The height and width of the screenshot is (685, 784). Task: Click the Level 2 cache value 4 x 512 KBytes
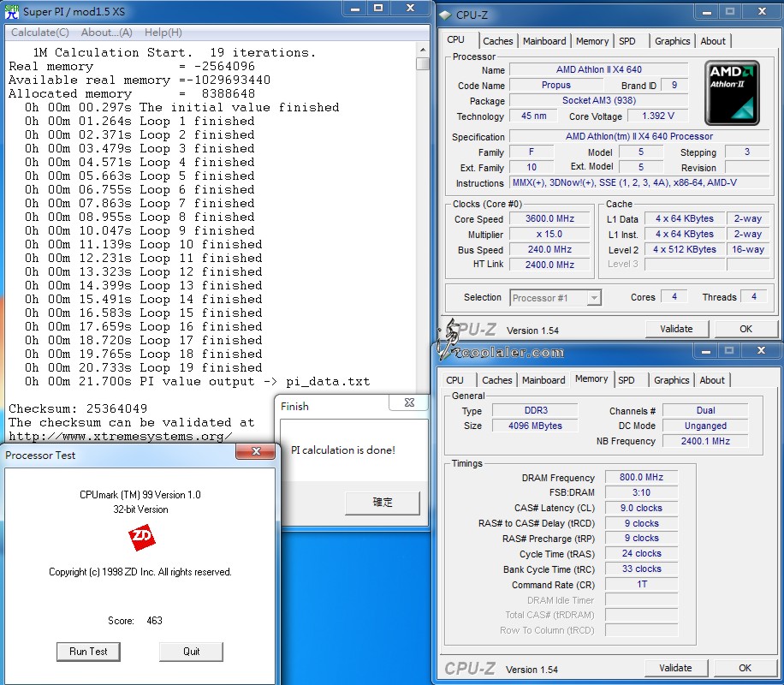click(685, 249)
